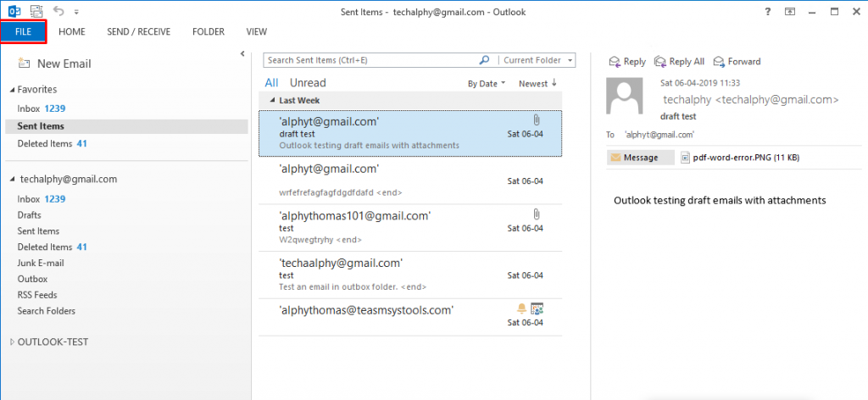Image resolution: width=868 pixels, height=400 pixels.
Task: Collapse the Last Week group
Action: tap(272, 101)
